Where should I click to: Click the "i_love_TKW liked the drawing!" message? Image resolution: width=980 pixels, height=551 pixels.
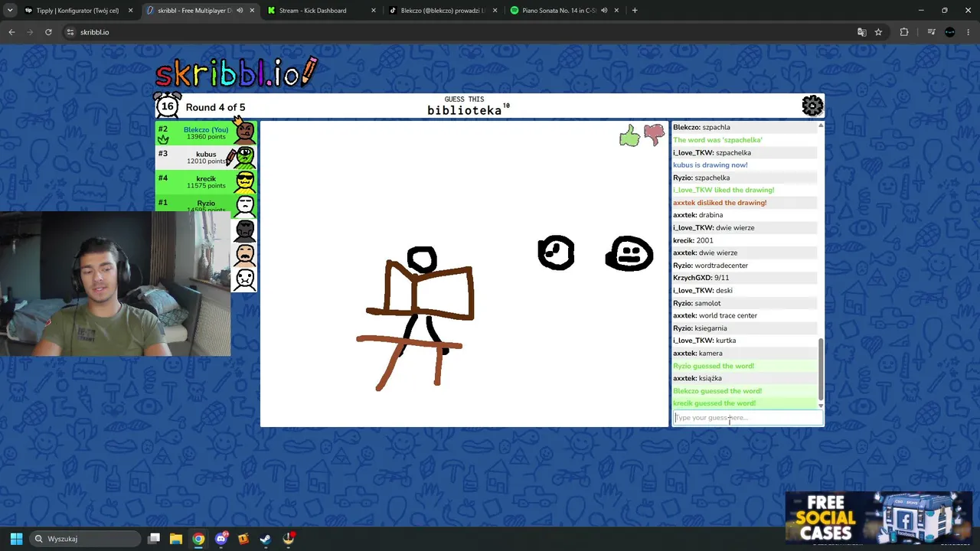point(724,190)
